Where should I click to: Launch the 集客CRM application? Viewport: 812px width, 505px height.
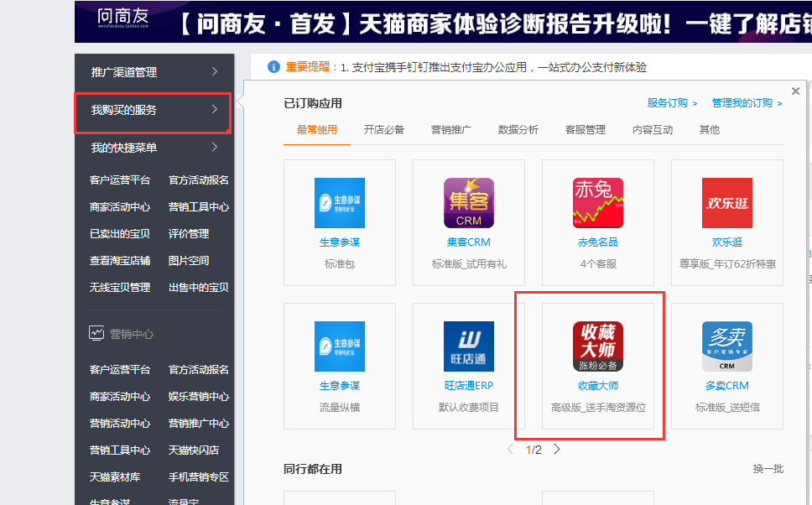[468, 202]
